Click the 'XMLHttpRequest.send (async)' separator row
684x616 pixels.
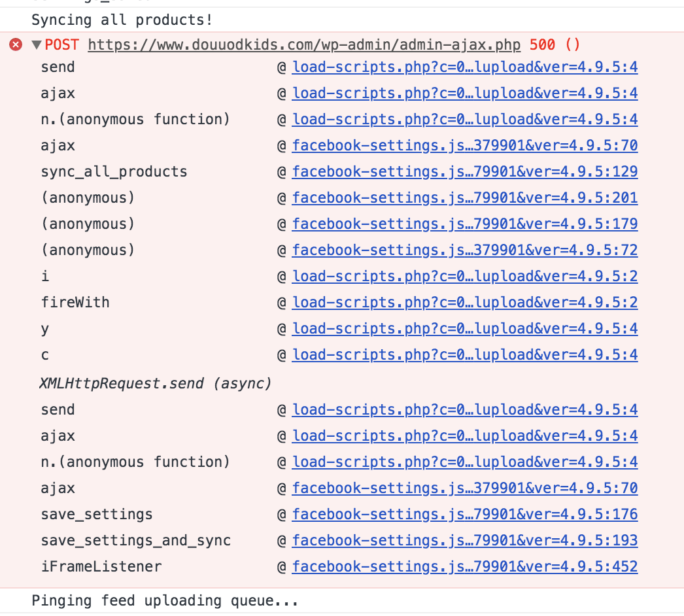click(155, 383)
